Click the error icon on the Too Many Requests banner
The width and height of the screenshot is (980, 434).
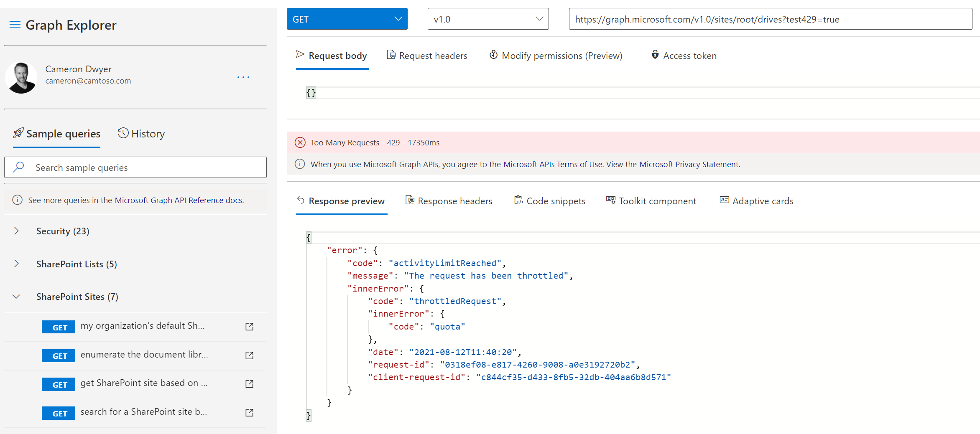click(x=300, y=142)
